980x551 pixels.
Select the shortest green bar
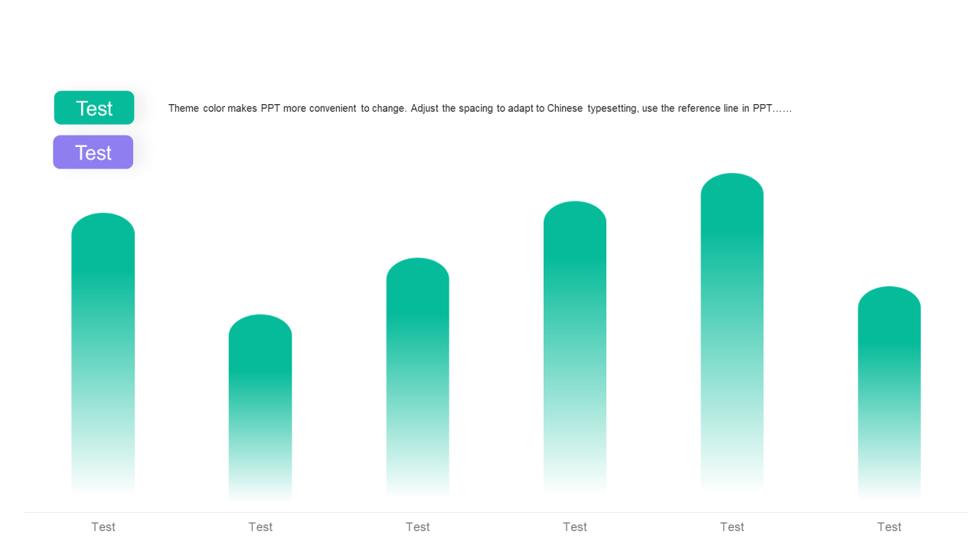coord(260,407)
